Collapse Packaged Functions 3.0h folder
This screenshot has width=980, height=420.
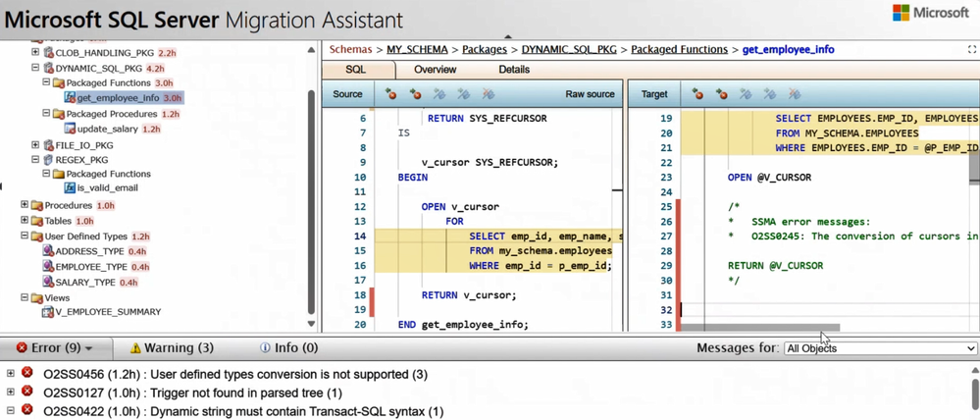tap(47, 82)
